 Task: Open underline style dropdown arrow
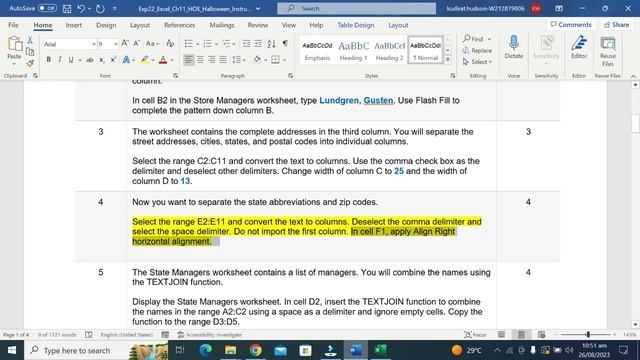80,60
